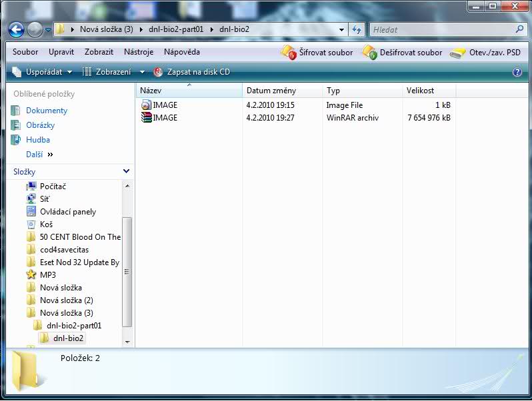The width and height of the screenshot is (532, 401).
Task: Click in the Hledat search field
Action: tap(440, 29)
